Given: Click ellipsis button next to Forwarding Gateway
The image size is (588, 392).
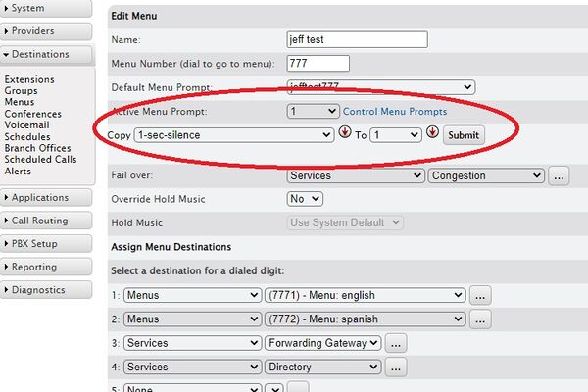Looking at the screenshot, I should pos(395,344).
